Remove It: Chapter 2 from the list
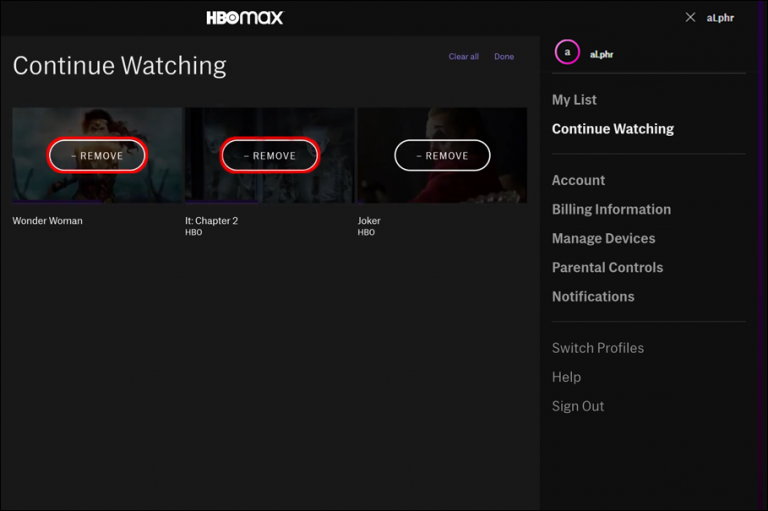The height and width of the screenshot is (511, 768). pyautogui.click(x=270, y=155)
